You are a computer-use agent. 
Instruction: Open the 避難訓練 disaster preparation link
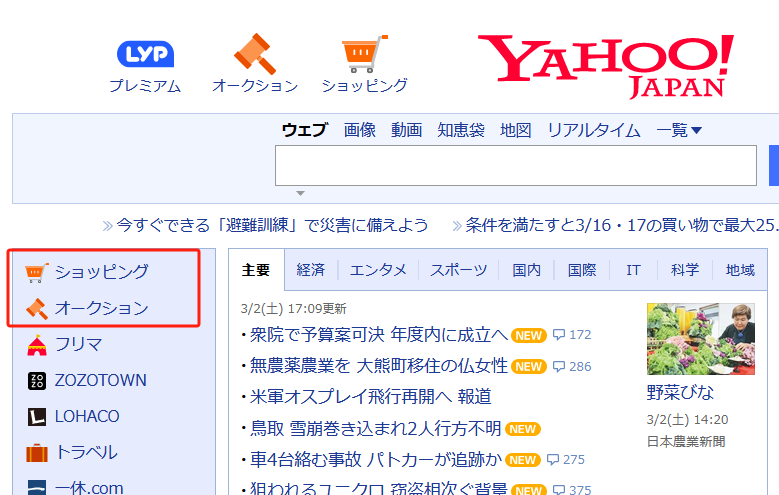[x=272, y=224]
